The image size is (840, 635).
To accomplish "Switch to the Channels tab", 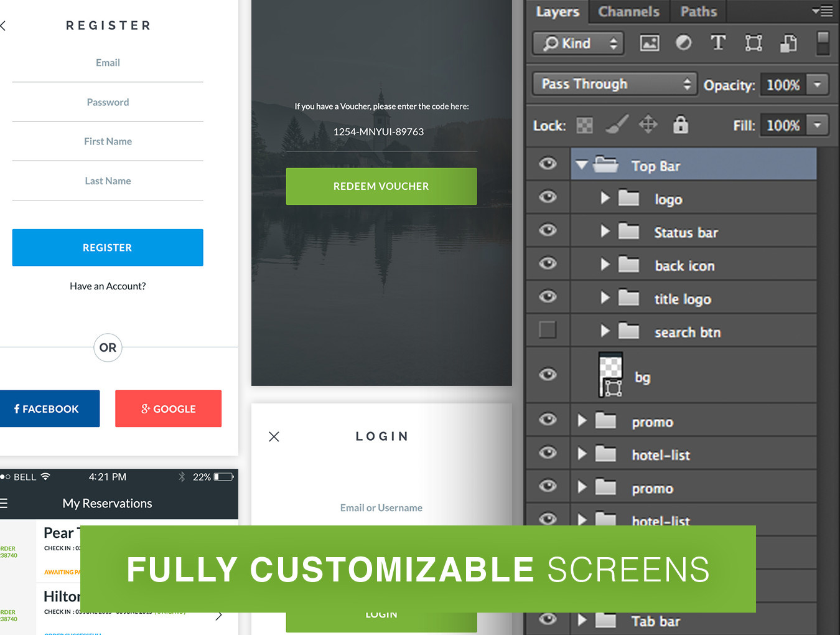I will [x=628, y=12].
